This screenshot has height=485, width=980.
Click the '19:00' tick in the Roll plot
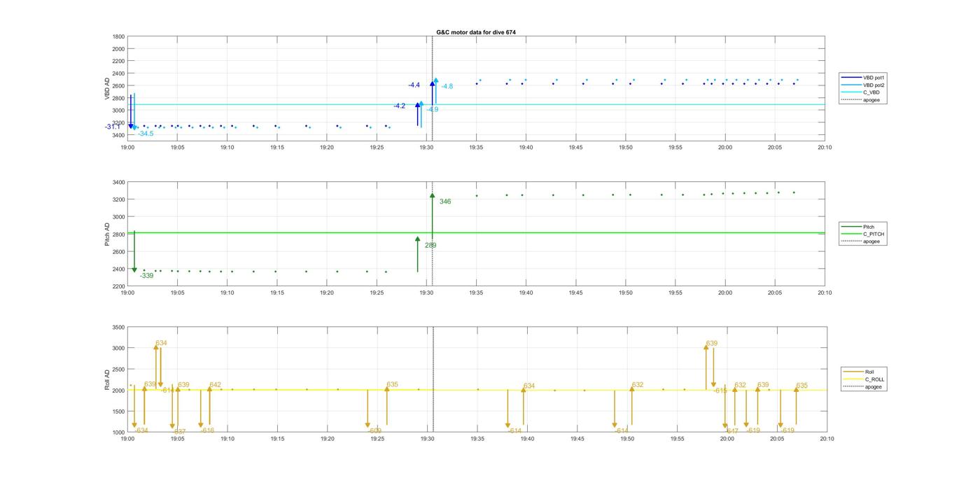coord(127,439)
